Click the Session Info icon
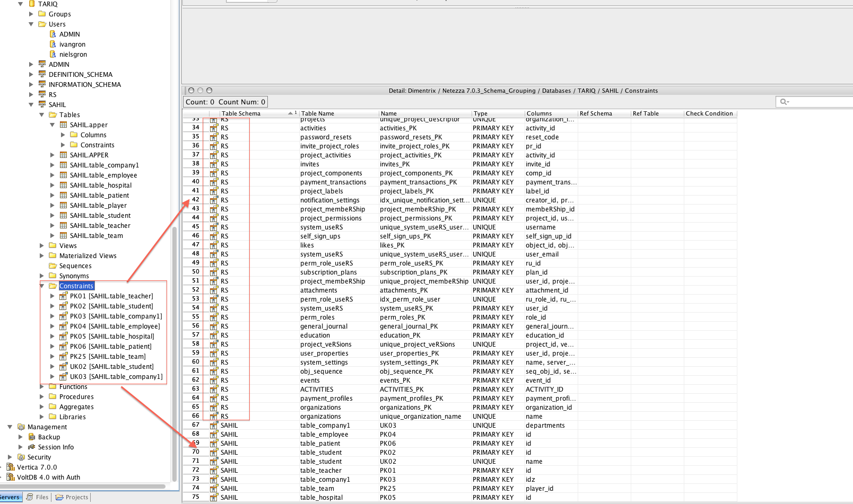The image size is (853, 504). [x=32, y=447]
